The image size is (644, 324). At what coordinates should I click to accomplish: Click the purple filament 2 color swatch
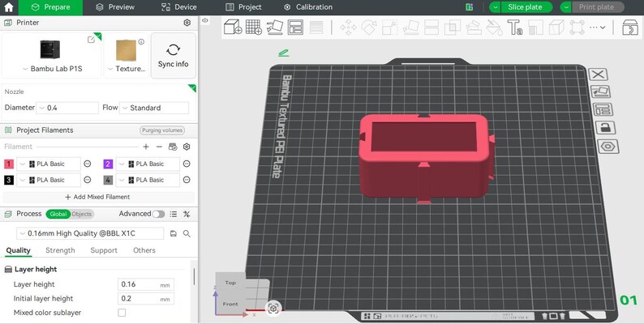tap(108, 164)
